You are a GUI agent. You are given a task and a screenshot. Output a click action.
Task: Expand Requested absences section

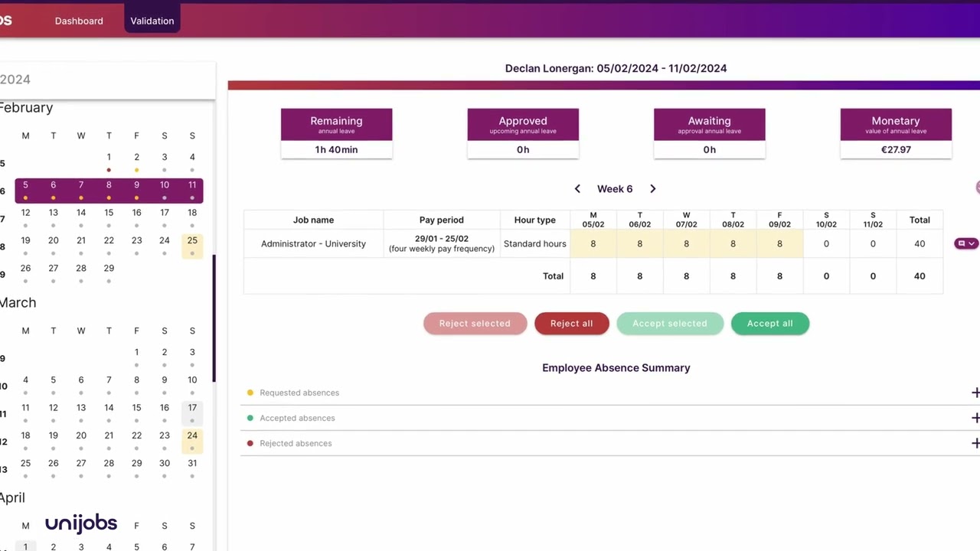coord(975,393)
